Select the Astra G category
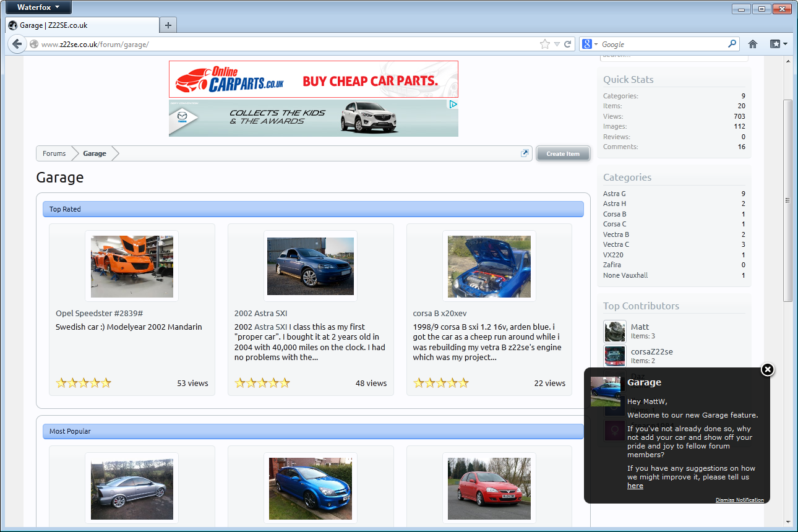Screen dimensions: 798x532 coord(614,194)
